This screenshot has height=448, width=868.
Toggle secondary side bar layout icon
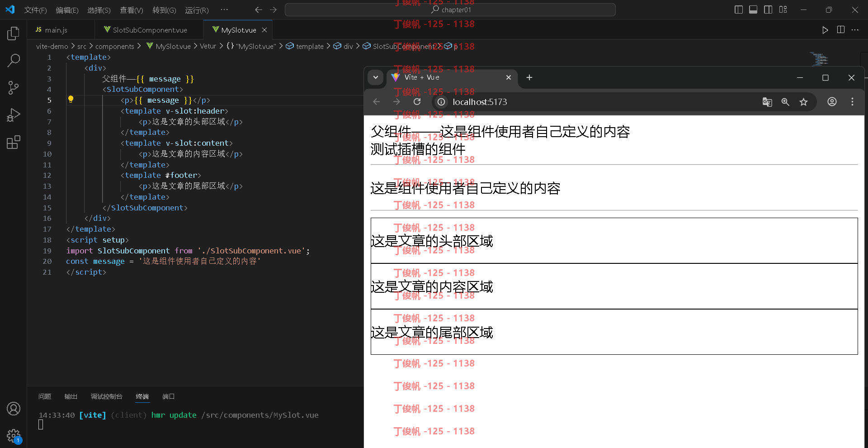pos(768,10)
